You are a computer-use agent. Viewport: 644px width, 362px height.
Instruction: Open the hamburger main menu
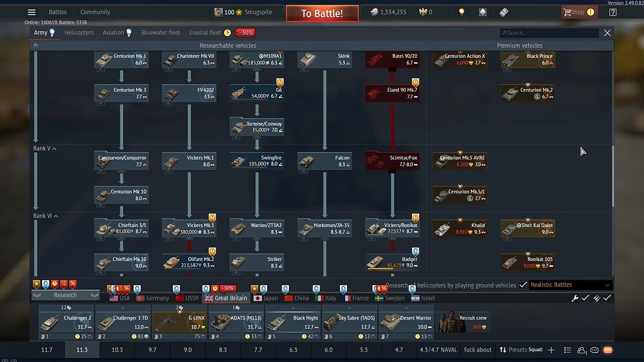(x=32, y=12)
